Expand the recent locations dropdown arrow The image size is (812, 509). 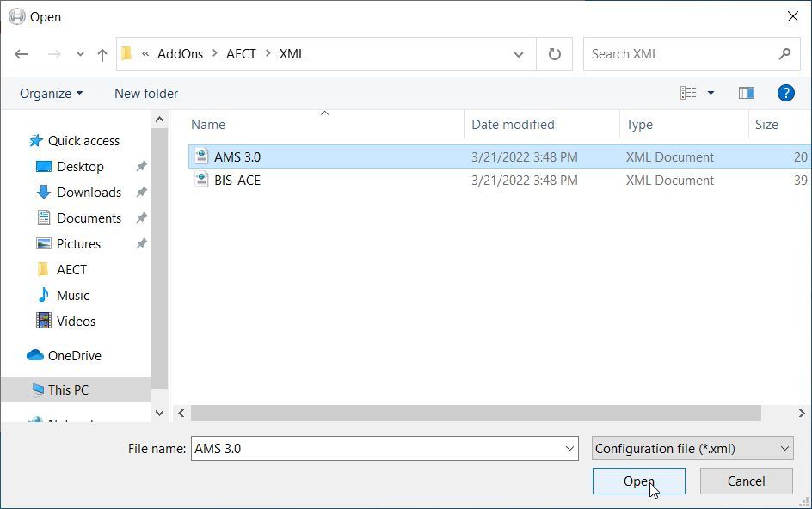(80, 54)
